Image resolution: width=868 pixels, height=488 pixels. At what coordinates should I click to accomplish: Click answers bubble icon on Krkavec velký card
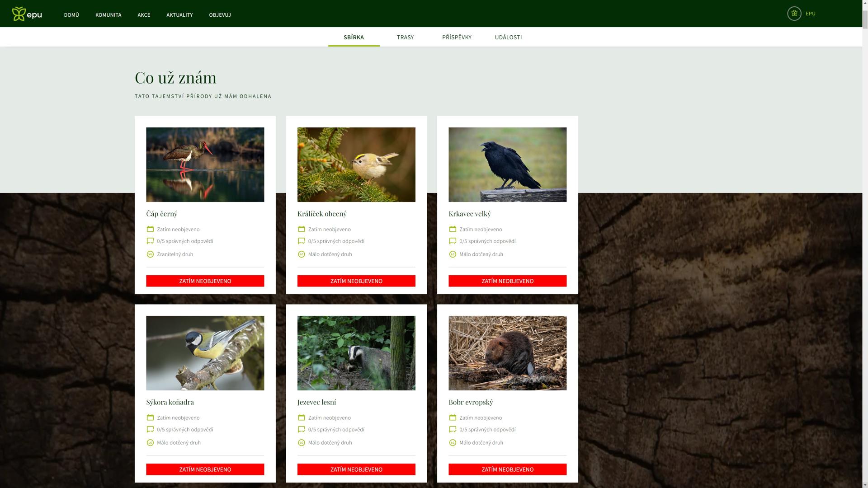click(453, 241)
